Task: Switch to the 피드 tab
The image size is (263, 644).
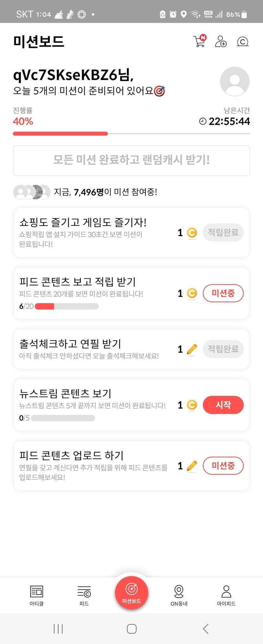Action: (x=84, y=595)
